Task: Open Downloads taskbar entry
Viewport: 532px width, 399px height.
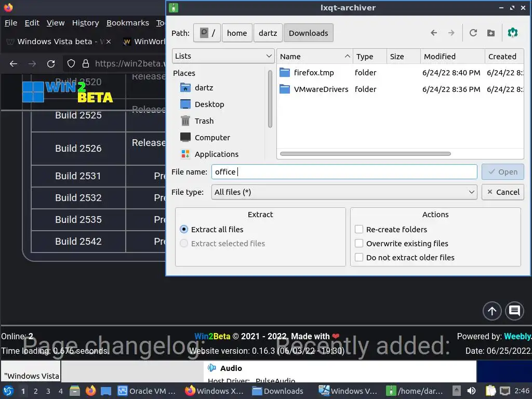Action: click(x=278, y=391)
